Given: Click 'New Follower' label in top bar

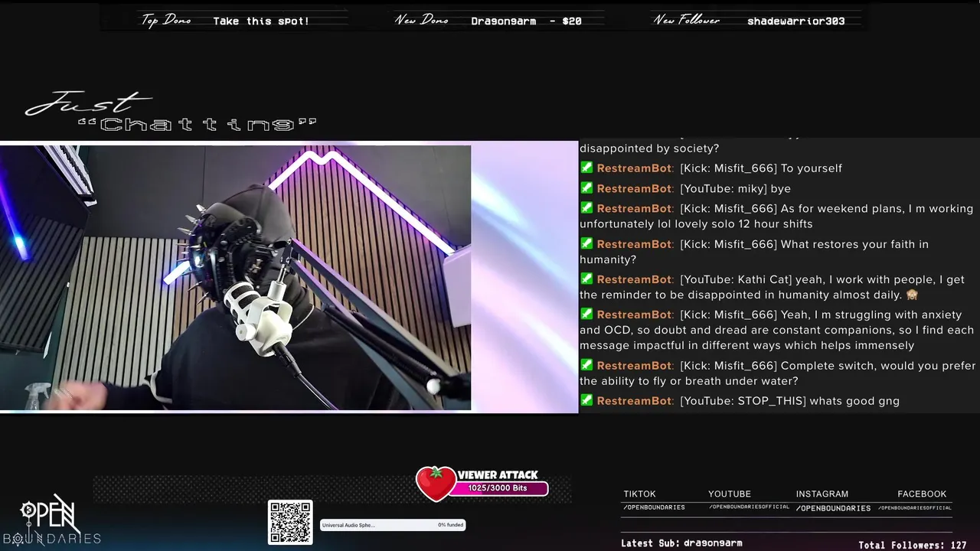Looking at the screenshot, I should pos(686,20).
